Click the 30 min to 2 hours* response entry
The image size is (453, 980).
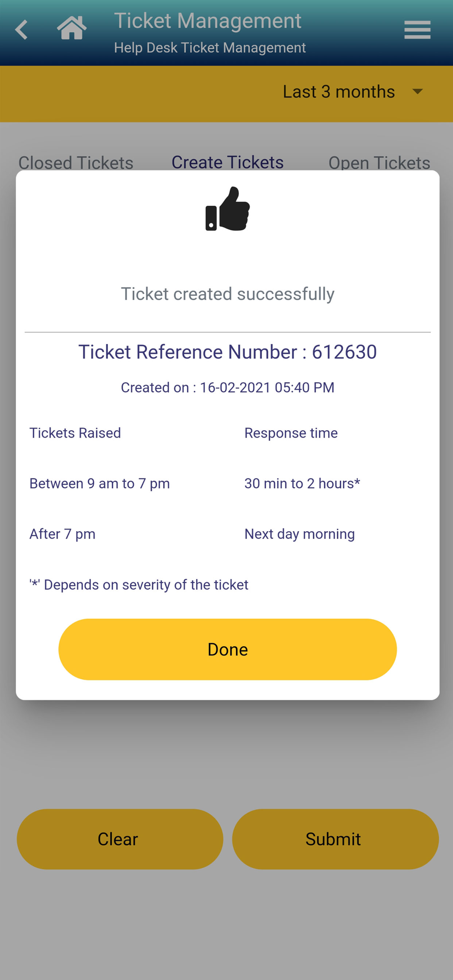point(302,484)
